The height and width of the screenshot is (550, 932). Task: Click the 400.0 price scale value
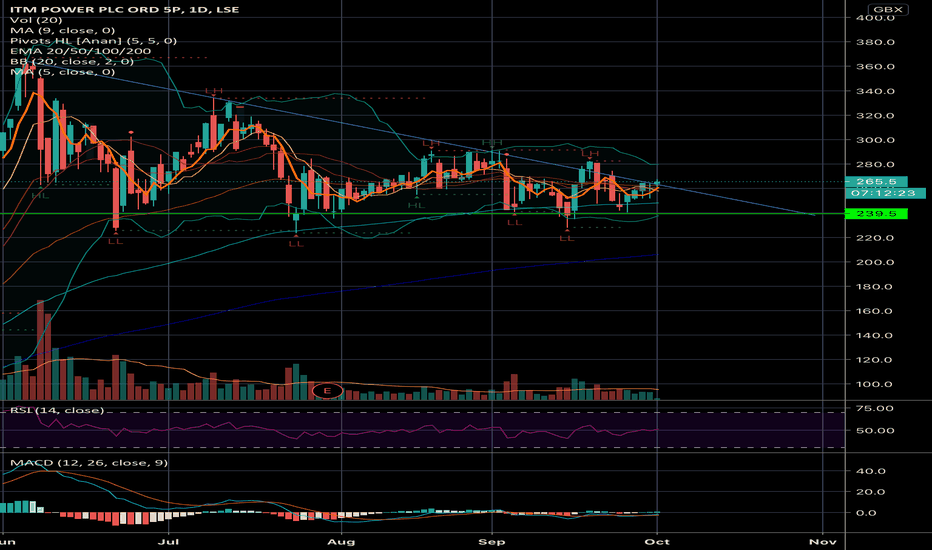(x=875, y=18)
